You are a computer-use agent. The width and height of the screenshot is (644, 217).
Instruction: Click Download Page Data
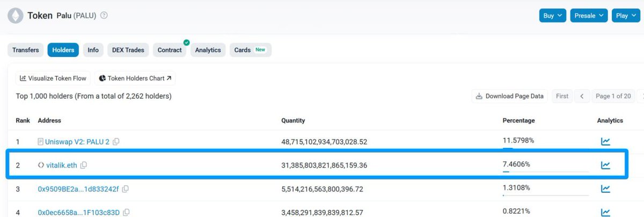click(510, 96)
